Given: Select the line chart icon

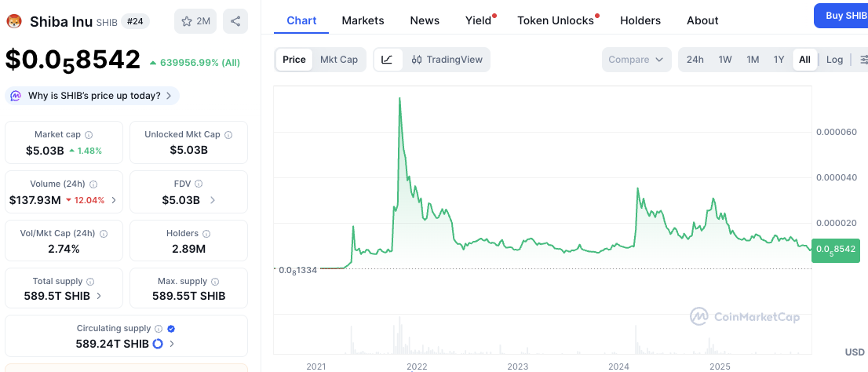Looking at the screenshot, I should (388, 60).
